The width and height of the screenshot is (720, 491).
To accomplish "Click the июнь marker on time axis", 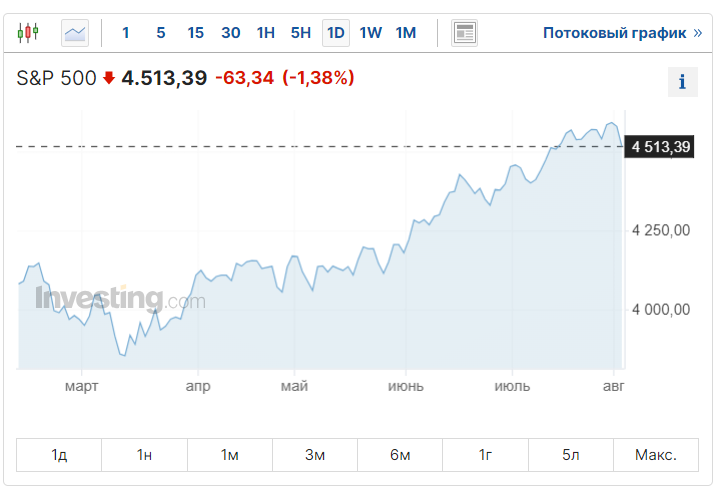I will [x=406, y=386].
